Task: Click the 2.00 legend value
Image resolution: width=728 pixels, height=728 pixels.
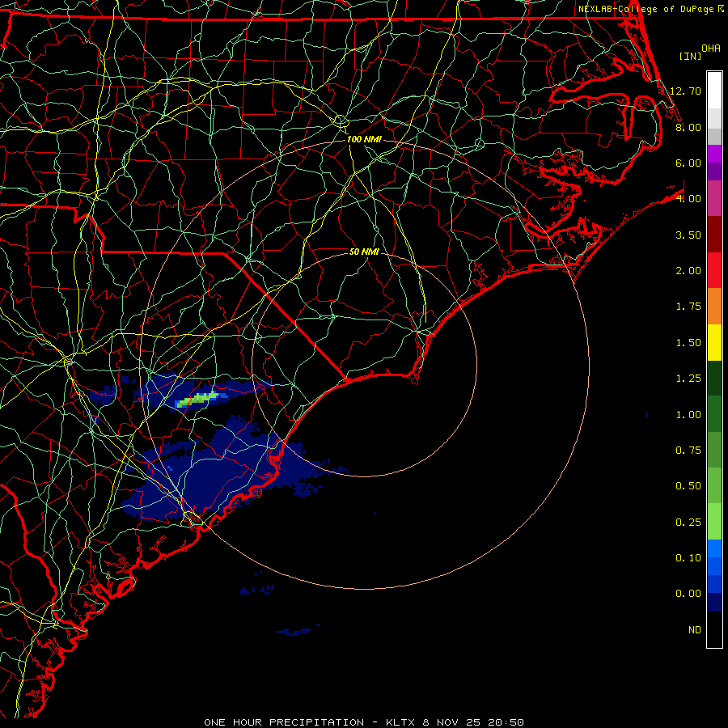Action: pyautogui.click(x=688, y=271)
